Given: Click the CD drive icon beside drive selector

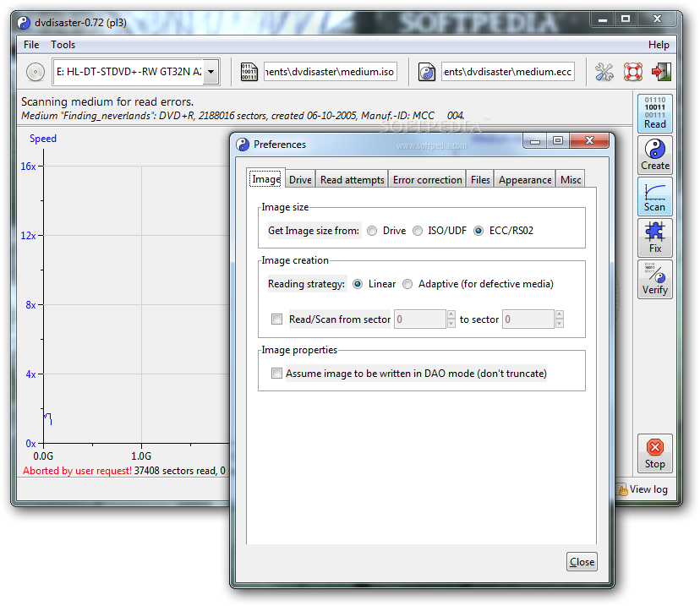Looking at the screenshot, I should 36,72.
